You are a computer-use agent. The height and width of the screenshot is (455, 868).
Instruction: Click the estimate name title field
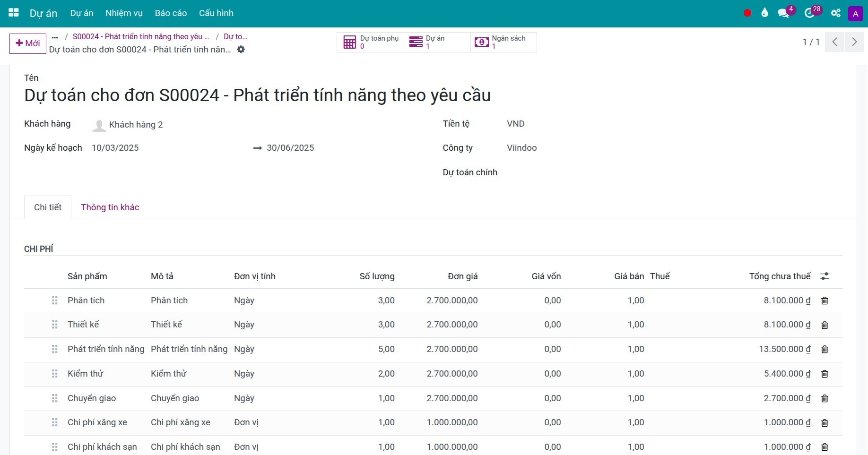coord(257,95)
